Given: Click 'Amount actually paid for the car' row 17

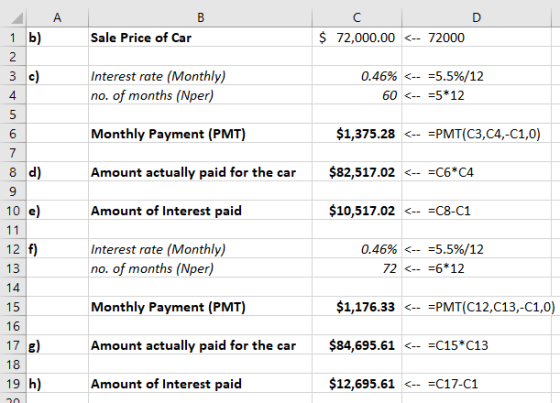Looking at the screenshot, I should tap(193, 345).
